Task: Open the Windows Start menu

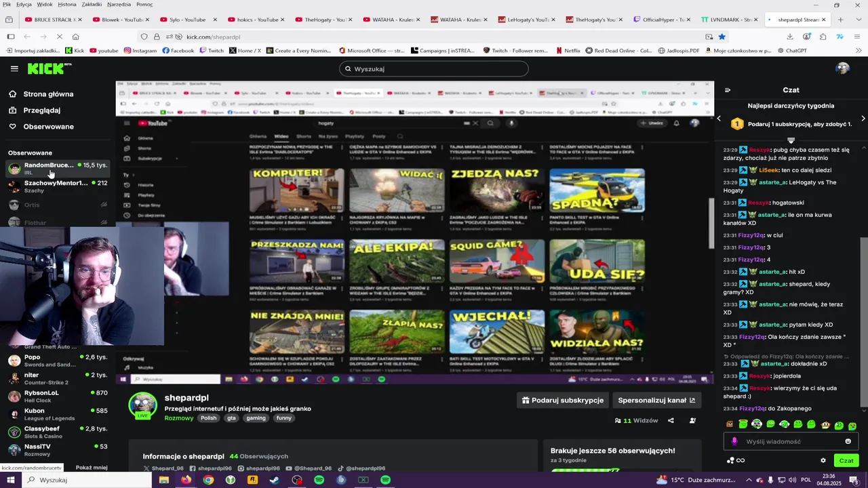Action: point(11,480)
